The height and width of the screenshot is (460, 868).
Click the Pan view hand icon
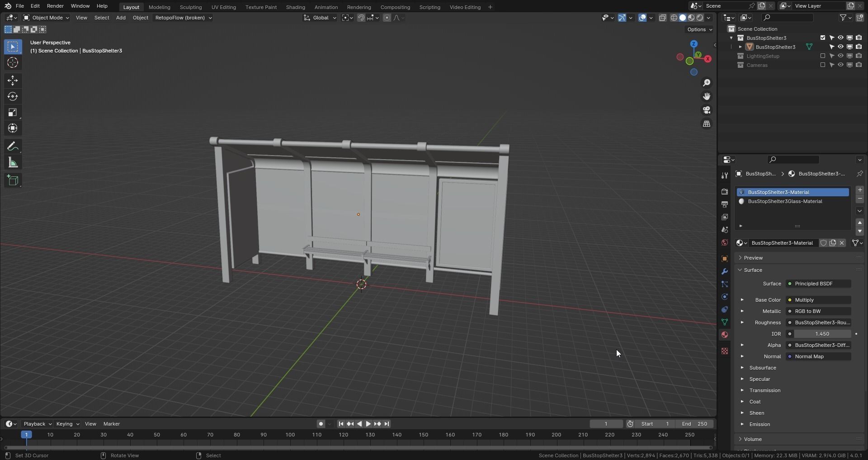click(707, 96)
